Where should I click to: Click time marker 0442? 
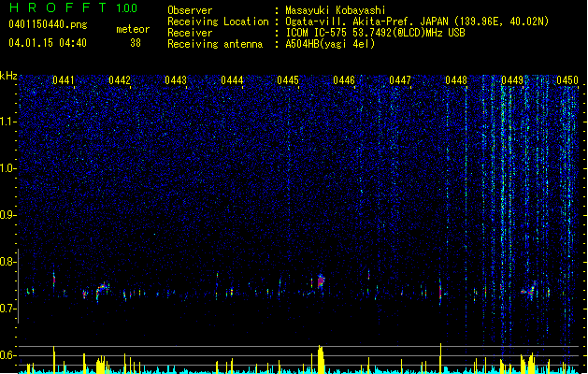click(120, 80)
